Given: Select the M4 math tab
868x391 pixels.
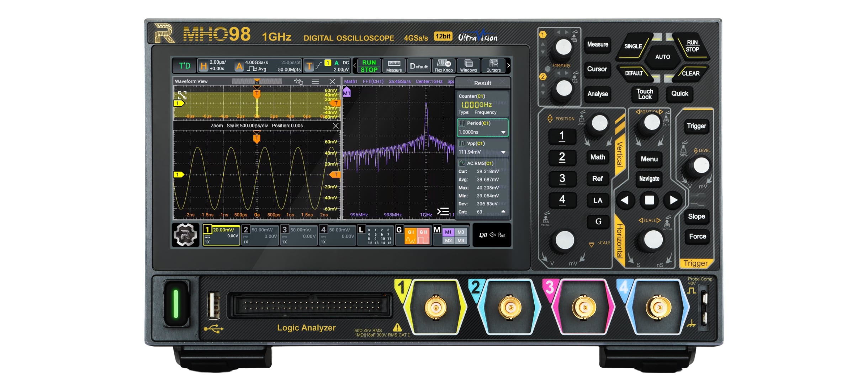Looking at the screenshot, I should coord(461,241).
